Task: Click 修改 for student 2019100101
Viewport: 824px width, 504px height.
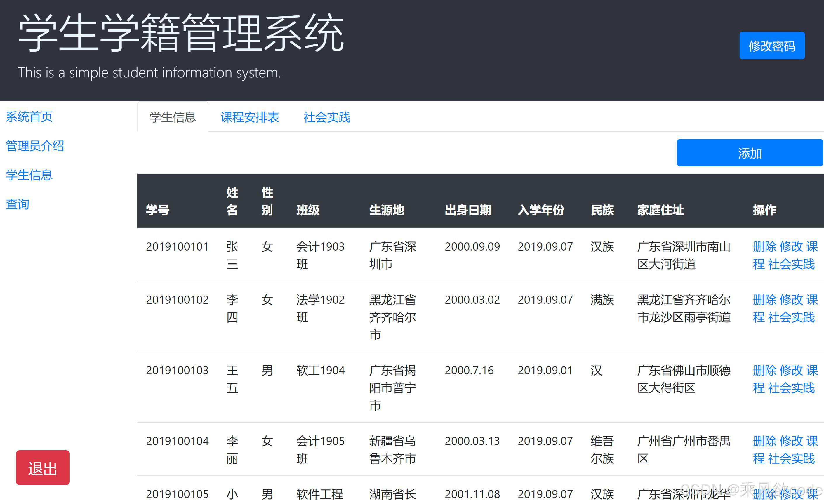Action: pos(791,246)
